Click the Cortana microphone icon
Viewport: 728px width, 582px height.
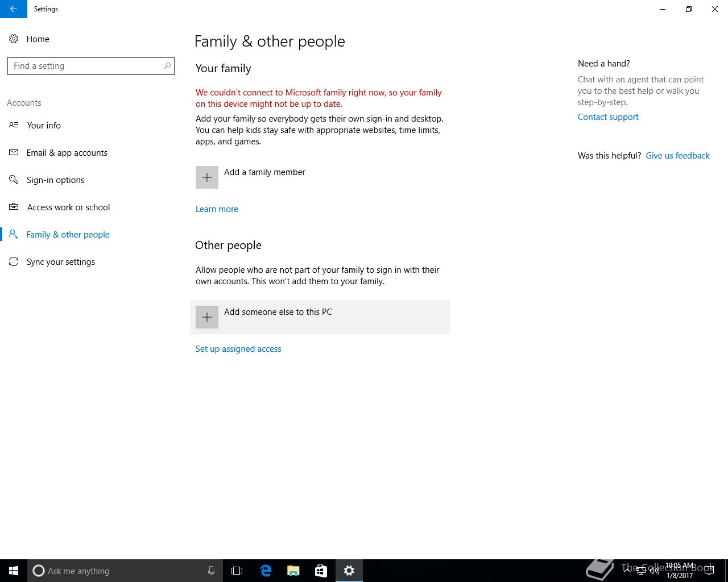point(211,571)
